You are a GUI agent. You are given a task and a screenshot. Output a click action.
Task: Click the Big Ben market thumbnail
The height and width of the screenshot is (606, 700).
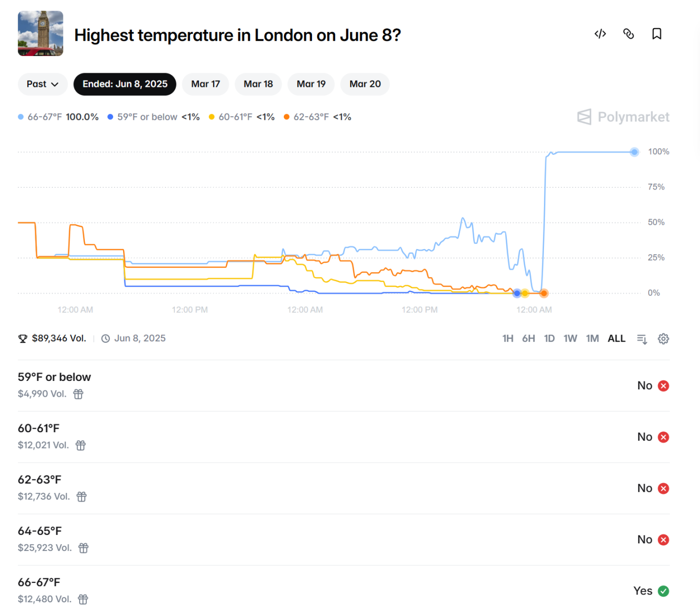[x=40, y=33]
